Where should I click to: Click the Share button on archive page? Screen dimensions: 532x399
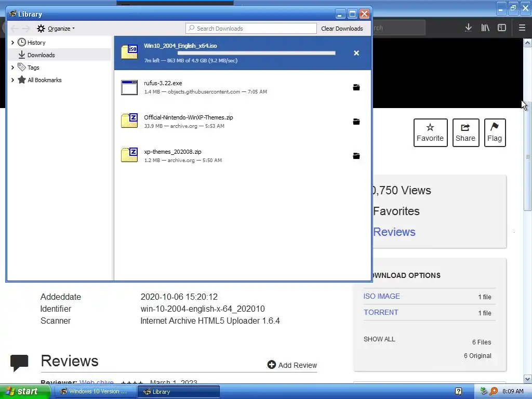click(x=465, y=132)
